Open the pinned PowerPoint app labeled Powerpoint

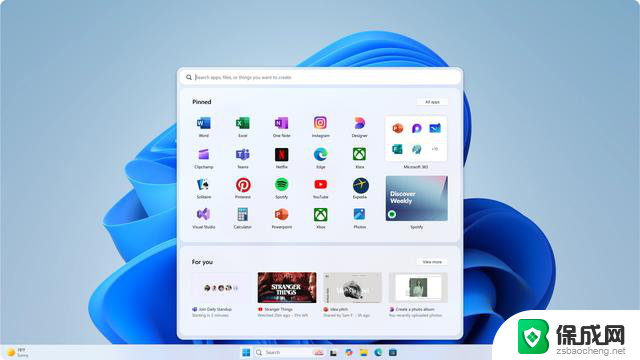pos(281,214)
